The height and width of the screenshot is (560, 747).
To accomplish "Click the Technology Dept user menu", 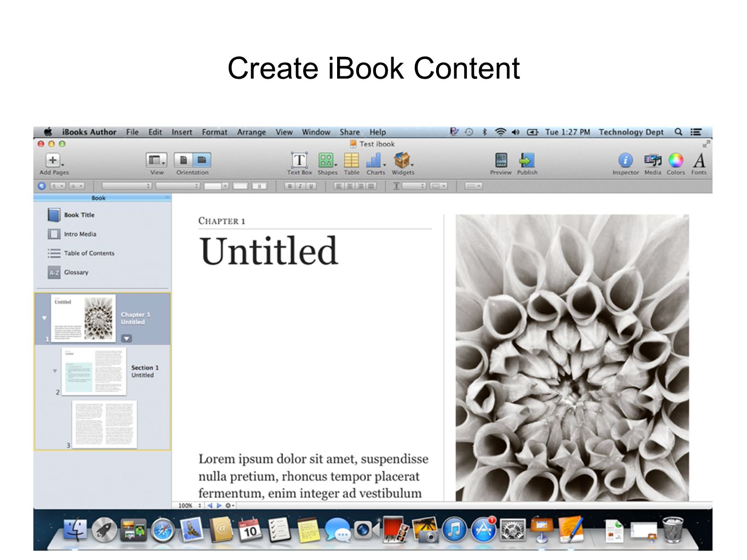I will click(631, 132).
